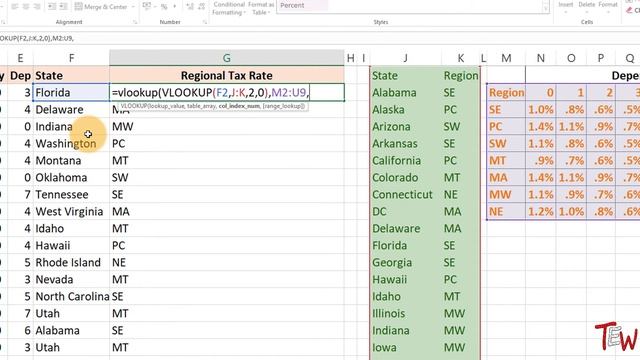Click the align left icon in Alignment group
This screenshot has width=640, height=360.
click(x=15, y=7)
